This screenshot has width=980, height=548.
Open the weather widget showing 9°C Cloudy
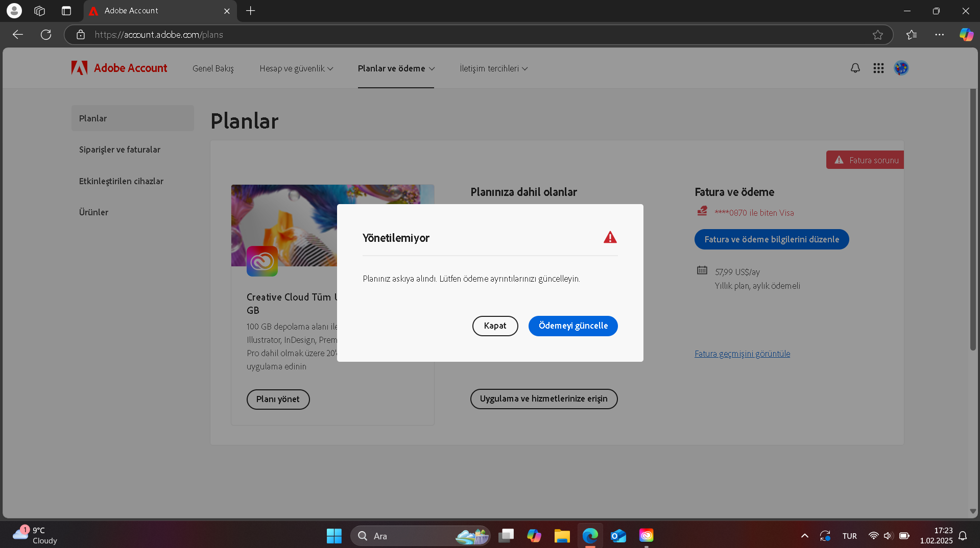pyautogui.click(x=35, y=536)
